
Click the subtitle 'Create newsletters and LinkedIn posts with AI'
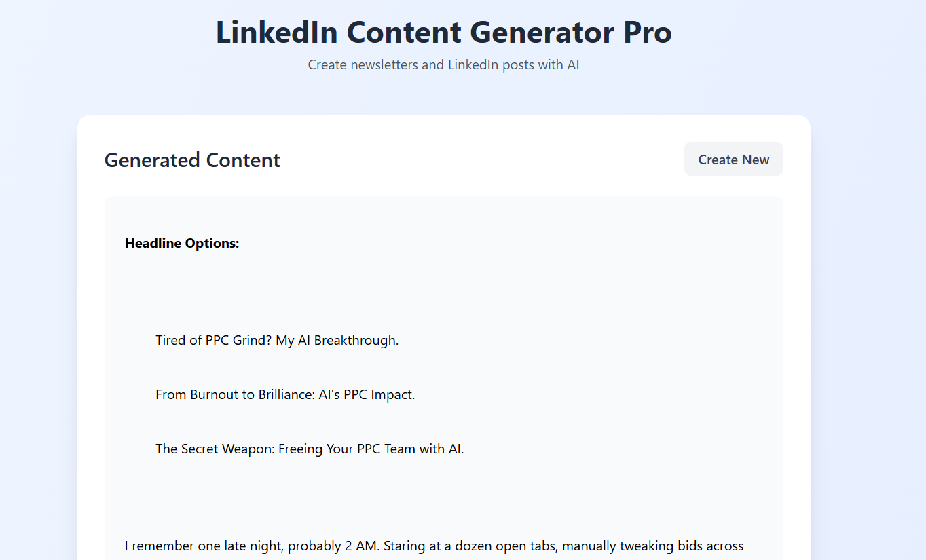(443, 64)
